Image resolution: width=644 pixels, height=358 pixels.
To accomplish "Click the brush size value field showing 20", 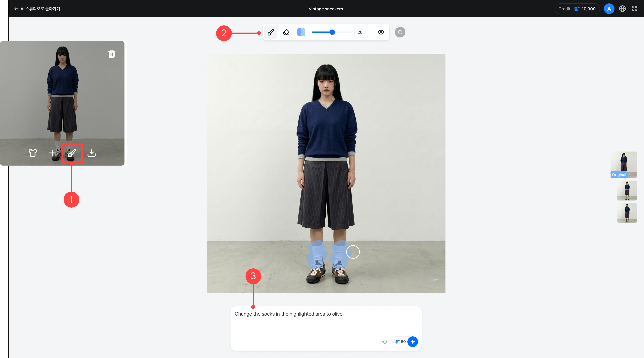I will (361, 32).
